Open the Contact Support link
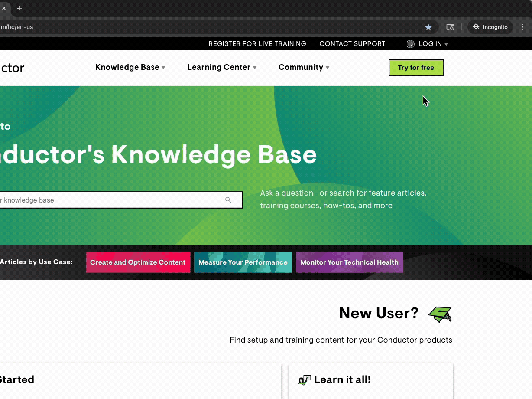Viewport: 532px width, 399px height. click(x=352, y=44)
